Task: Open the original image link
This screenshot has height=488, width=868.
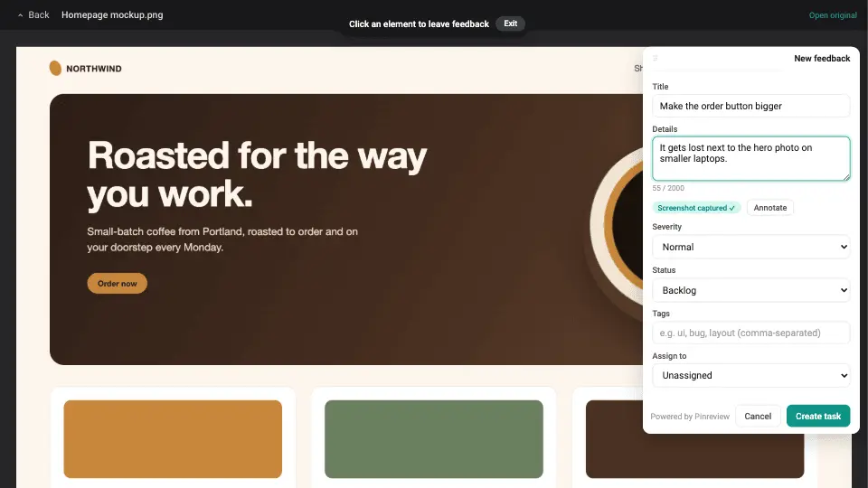Action: coord(833,15)
